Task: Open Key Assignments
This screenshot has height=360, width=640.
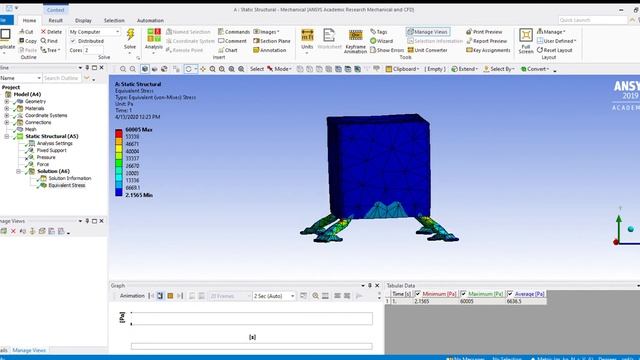Action: point(488,50)
